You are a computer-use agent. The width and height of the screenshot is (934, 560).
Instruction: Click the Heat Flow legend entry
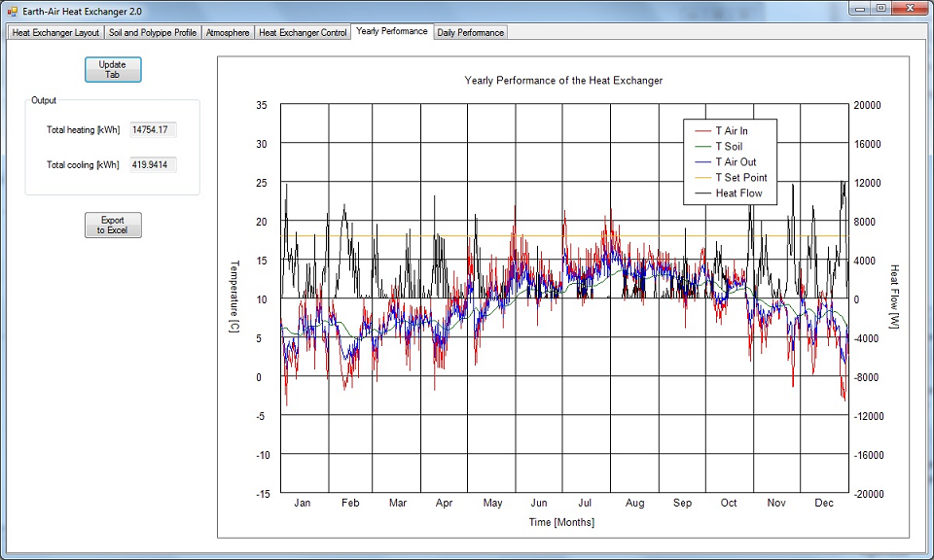coord(729,192)
